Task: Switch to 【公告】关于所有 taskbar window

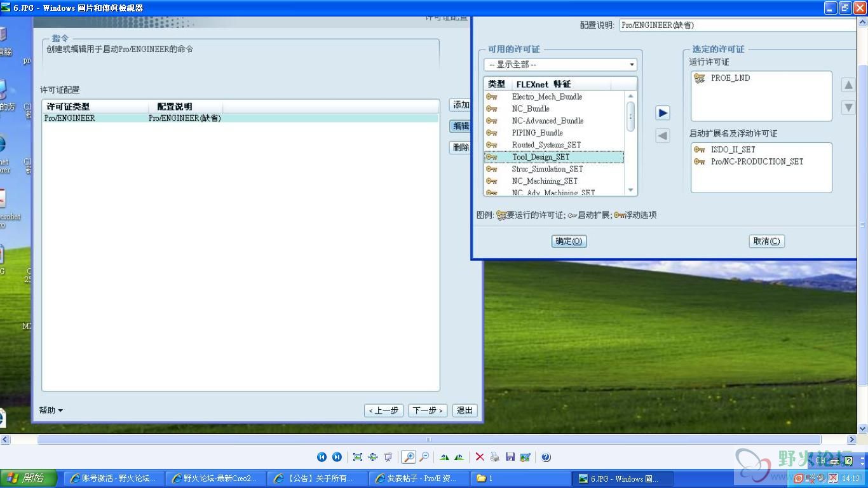Action: pyautogui.click(x=317, y=478)
